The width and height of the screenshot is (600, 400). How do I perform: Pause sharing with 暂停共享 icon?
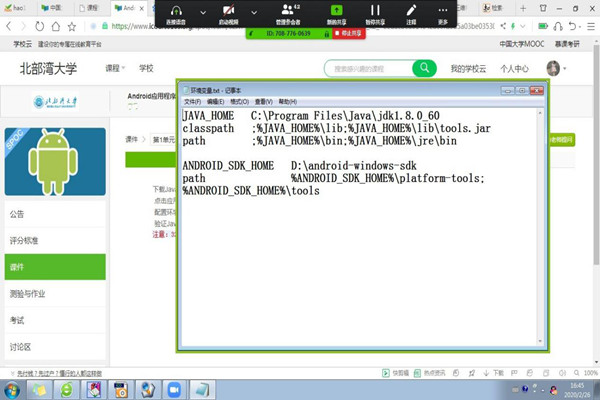coord(376,10)
